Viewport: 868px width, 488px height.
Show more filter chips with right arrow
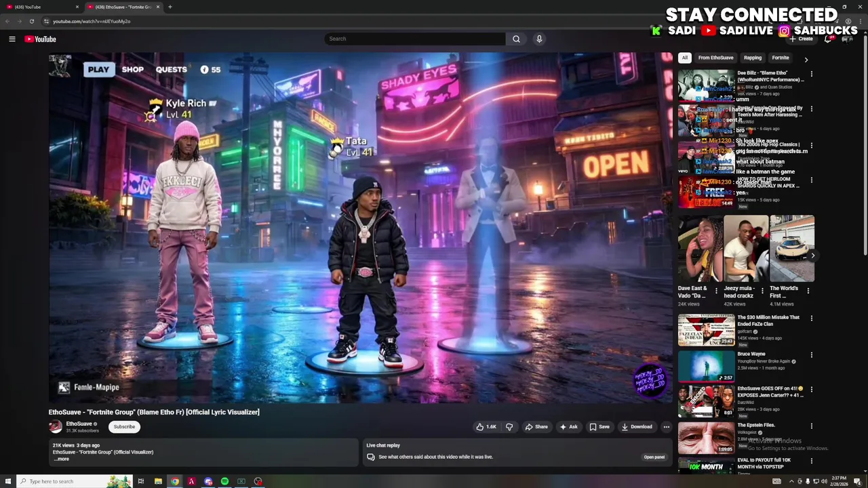click(x=806, y=60)
